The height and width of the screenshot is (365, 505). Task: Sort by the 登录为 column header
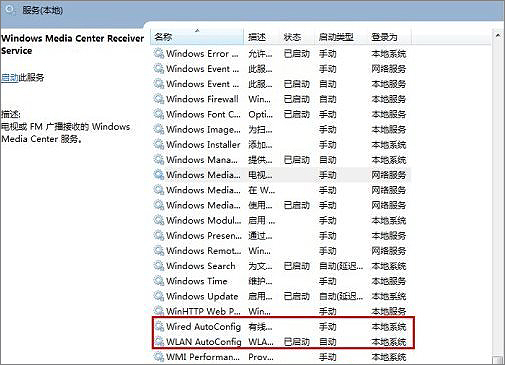tap(389, 37)
